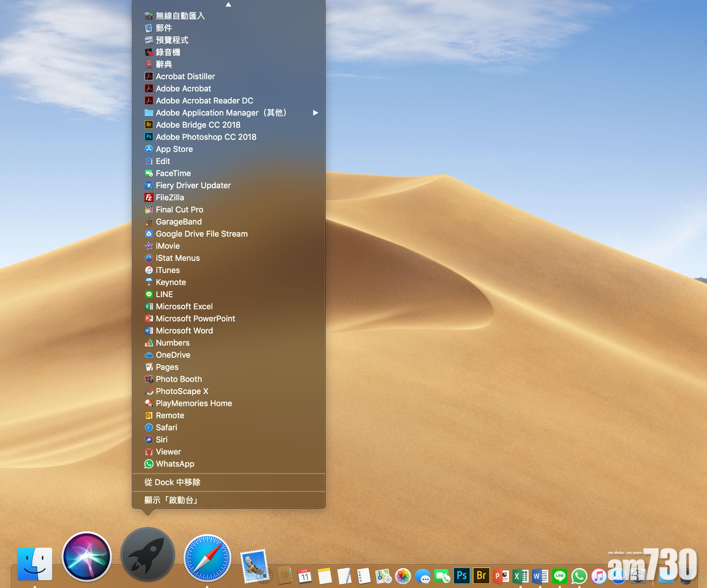Open Photoshop from the Dock
The image size is (707, 588).
coord(462,576)
